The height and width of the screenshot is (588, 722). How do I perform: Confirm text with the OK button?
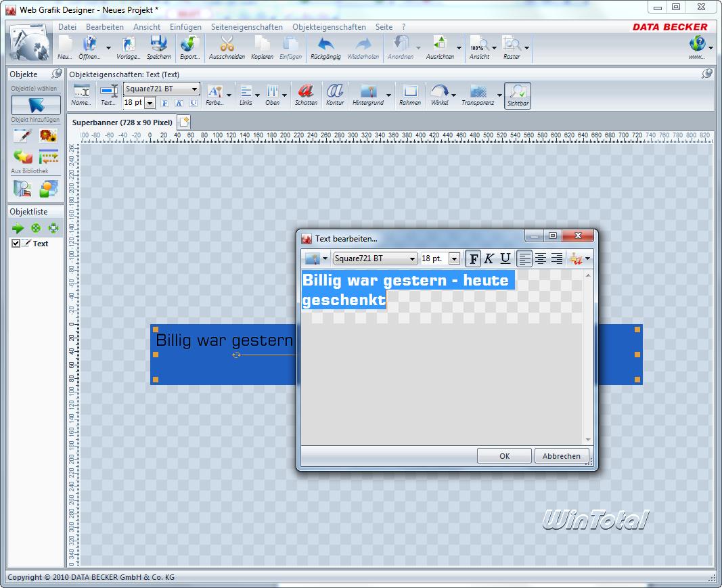pos(504,456)
